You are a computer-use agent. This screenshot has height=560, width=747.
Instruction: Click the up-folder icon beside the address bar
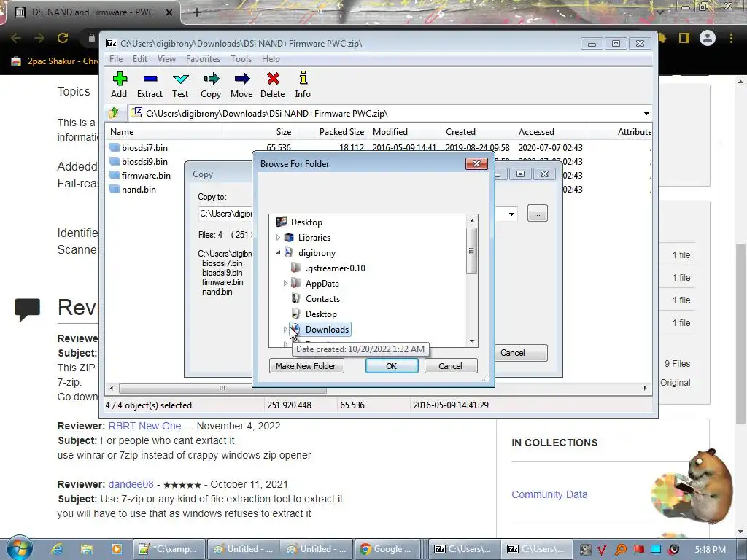pyautogui.click(x=115, y=113)
